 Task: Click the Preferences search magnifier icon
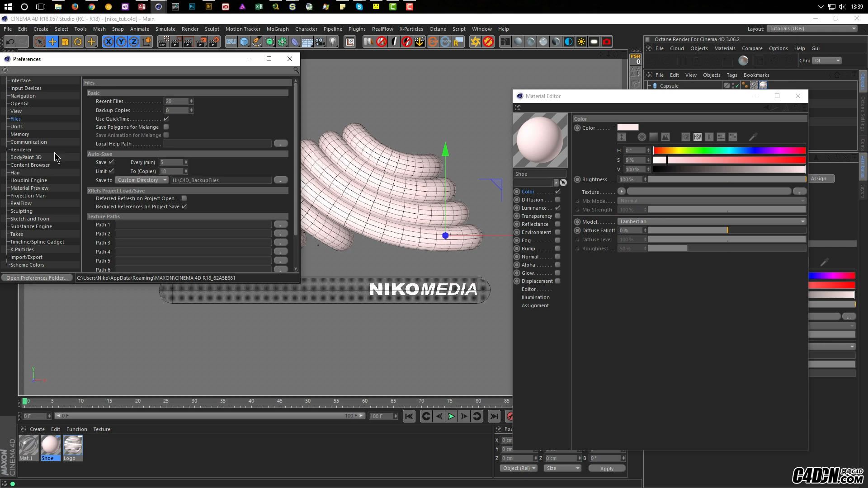pyautogui.click(x=296, y=70)
